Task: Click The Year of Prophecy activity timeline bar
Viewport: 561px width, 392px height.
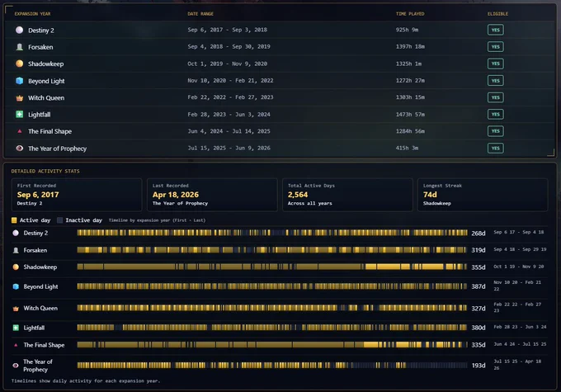Action: (272, 365)
